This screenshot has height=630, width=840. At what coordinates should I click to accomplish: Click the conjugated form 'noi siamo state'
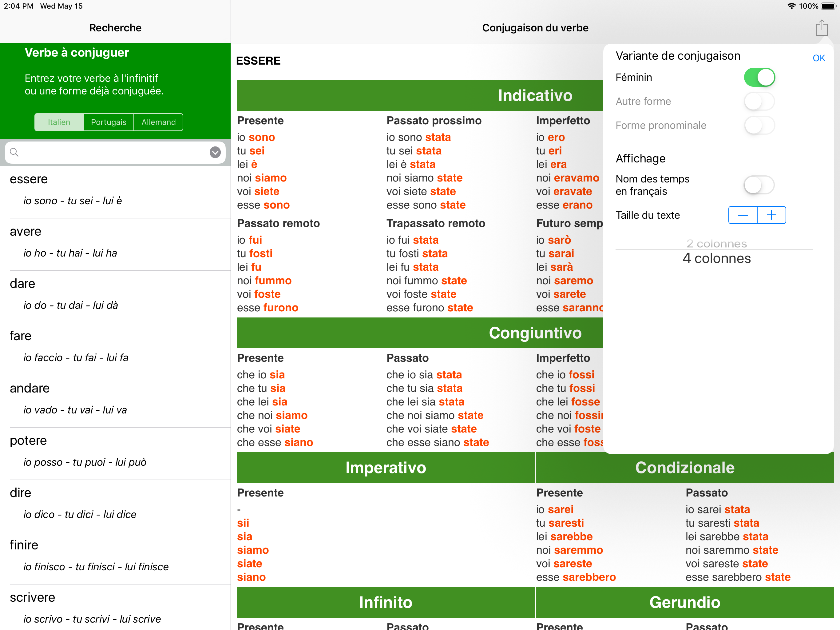[424, 178]
